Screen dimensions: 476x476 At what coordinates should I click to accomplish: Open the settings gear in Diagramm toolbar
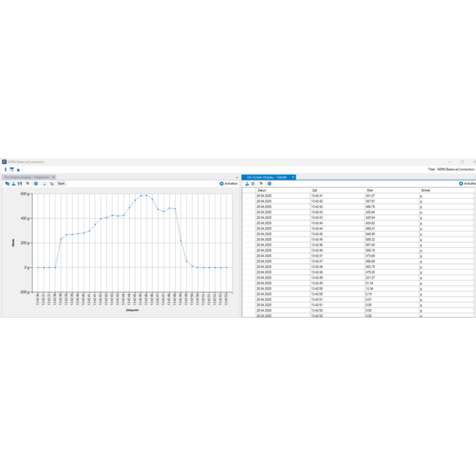tap(35, 183)
